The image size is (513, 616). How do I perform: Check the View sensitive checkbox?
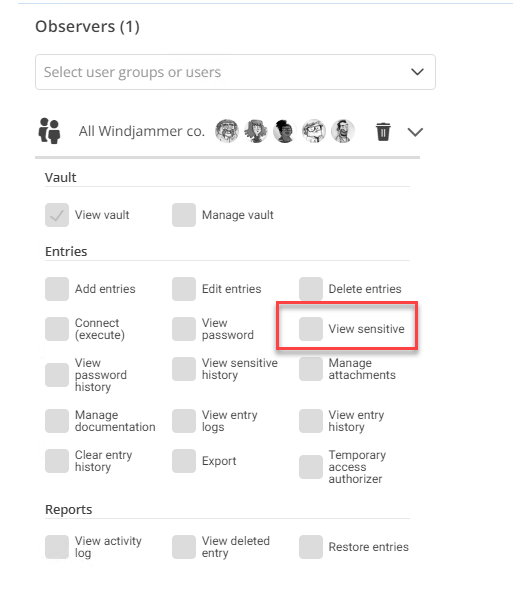(311, 329)
